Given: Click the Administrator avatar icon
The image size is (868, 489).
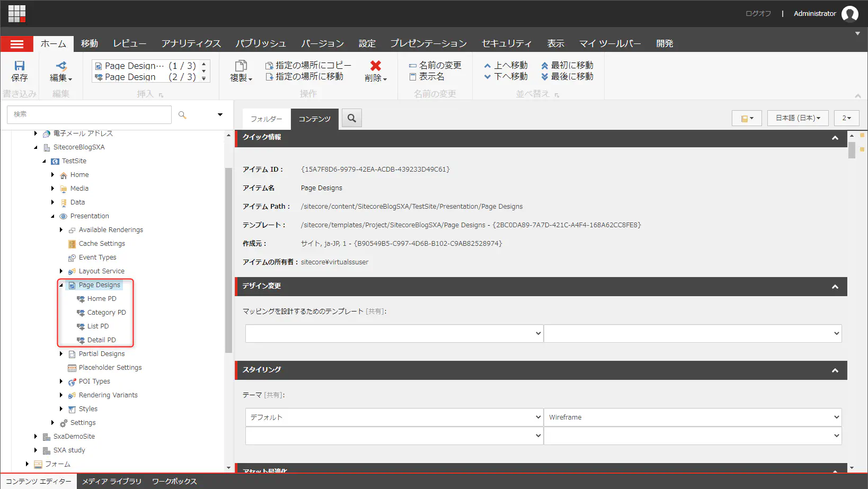Looking at the screenshot, I should coord(850,14).
